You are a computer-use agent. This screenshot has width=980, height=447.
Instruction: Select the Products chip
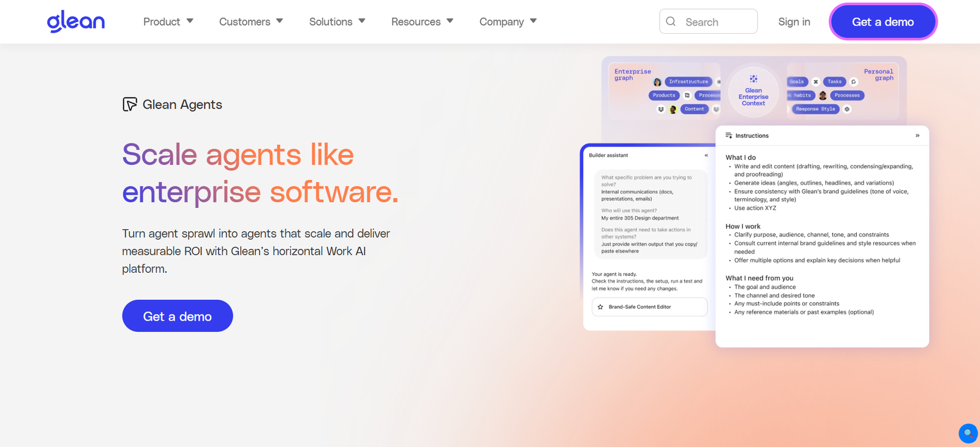[664, 95]
